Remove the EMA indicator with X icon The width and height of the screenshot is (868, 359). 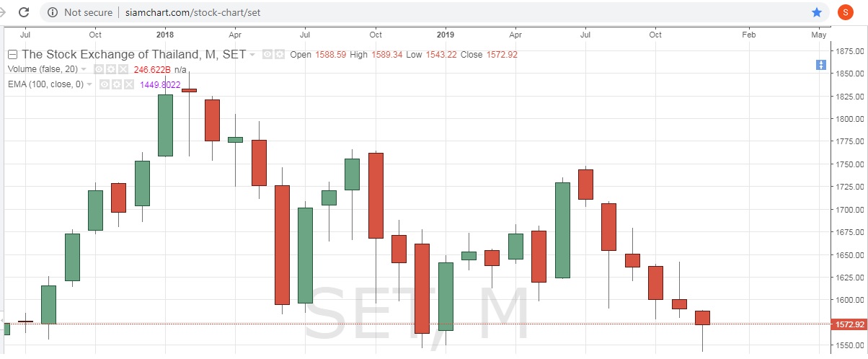click(x=128, y=84)
